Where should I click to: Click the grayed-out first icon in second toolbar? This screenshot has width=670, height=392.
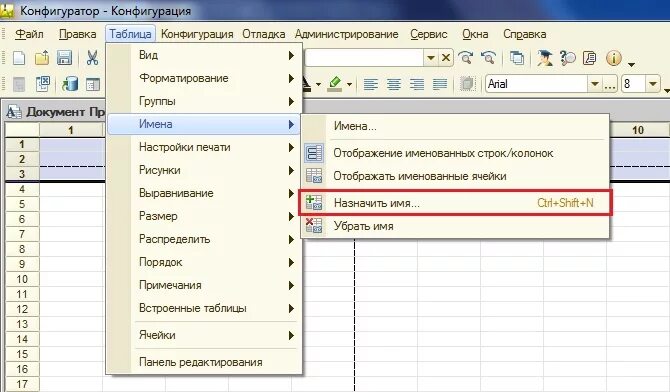pos(19,84)
